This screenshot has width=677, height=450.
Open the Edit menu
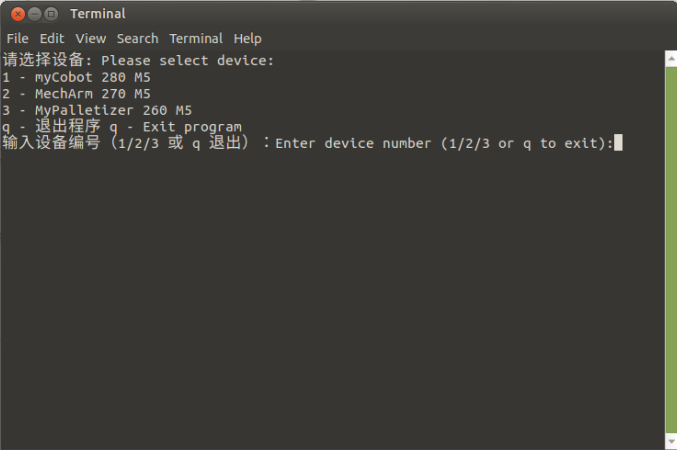[x=52, y=38]
